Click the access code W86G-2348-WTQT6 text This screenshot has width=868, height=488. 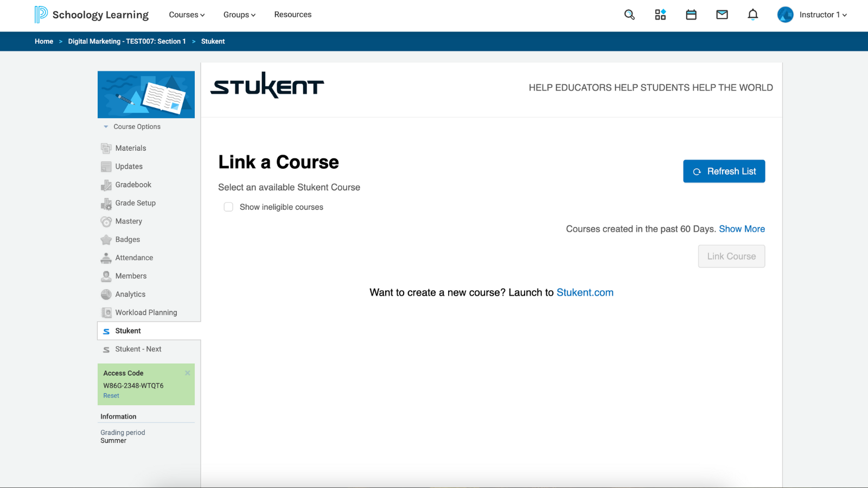(133, 386)
